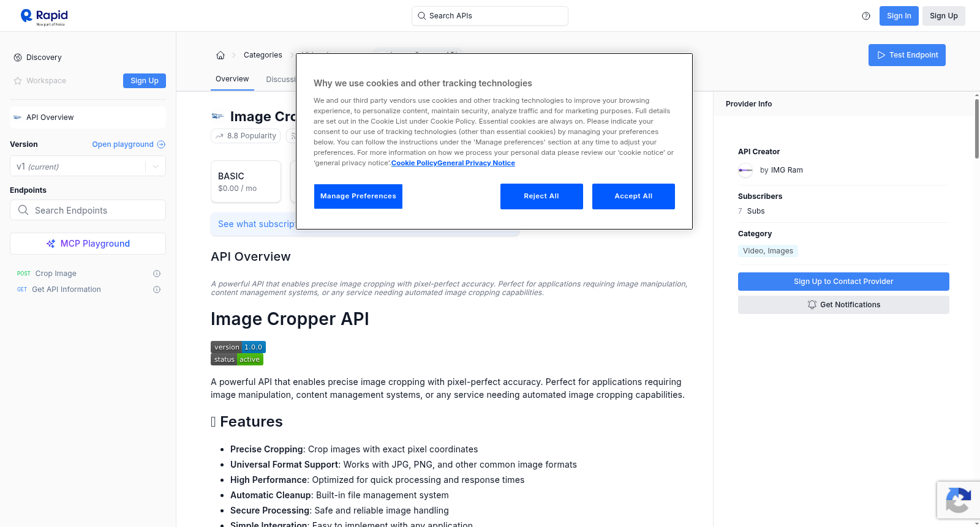Open the help question mark icon
The height and width of the screenshot is (527, 980).
(866, 16)
